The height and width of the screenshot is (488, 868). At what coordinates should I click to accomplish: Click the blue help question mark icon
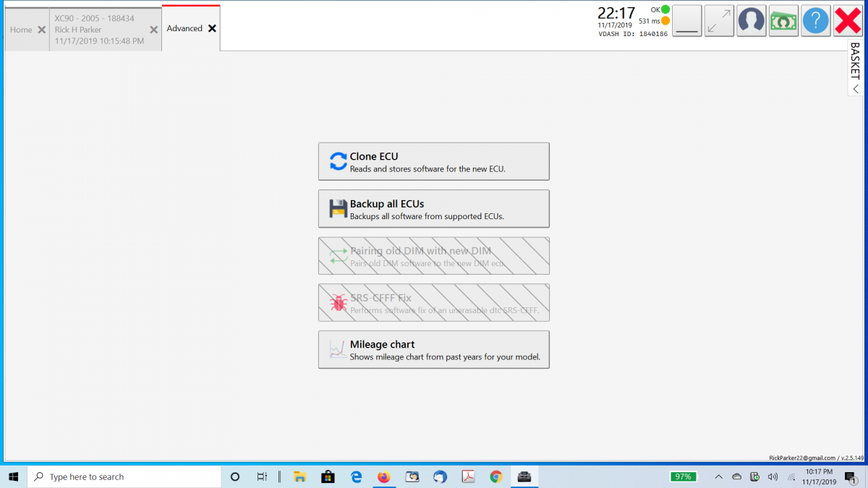[815, 21]
